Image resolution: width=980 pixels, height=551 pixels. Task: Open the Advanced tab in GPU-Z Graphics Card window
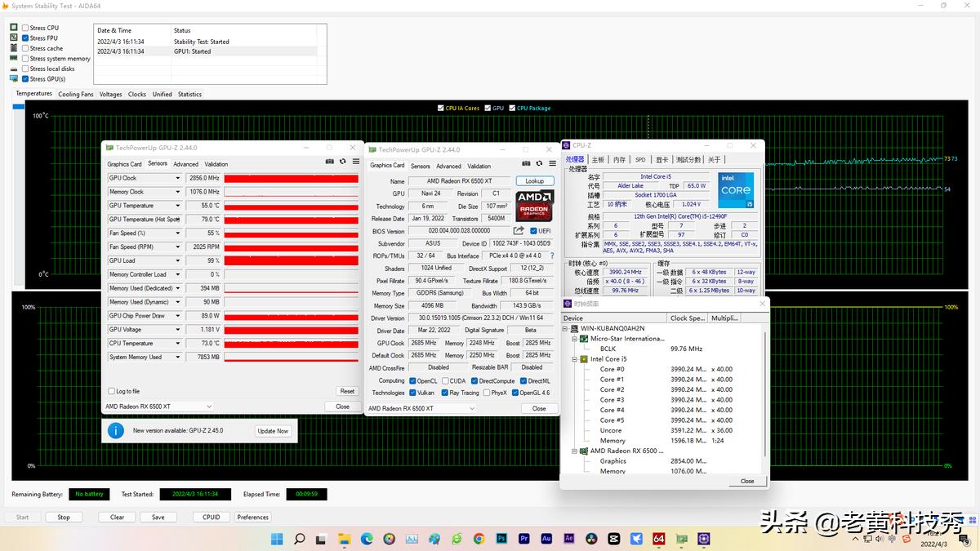448,167
